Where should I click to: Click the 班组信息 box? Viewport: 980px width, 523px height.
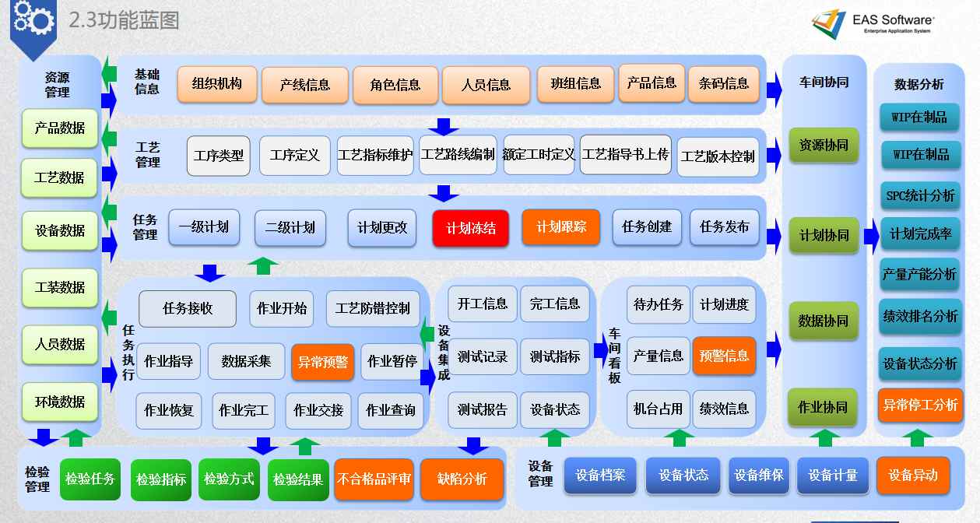coord(576,84)
